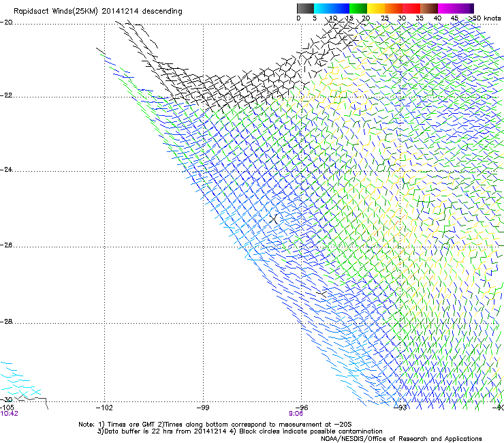Click the '-96' longitude label
The height and width of the screenshot is (443, 504).
(x=301, y=408)
